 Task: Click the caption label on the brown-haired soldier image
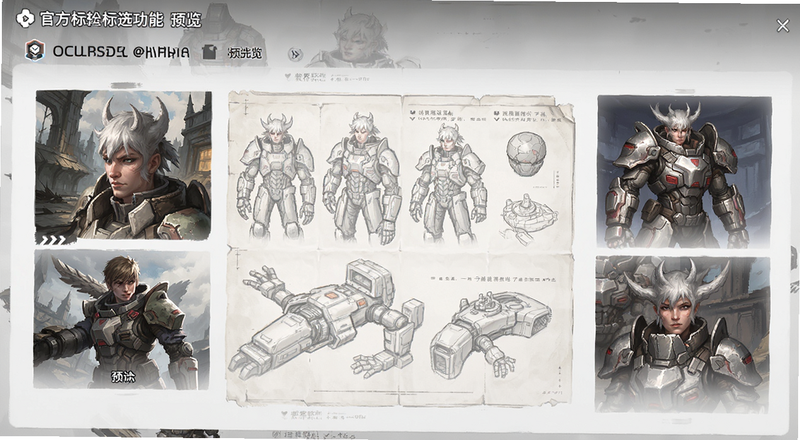pyautogui.click(x=123, y=377)
